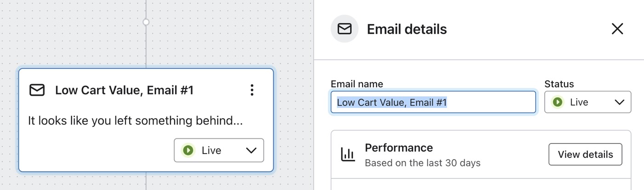
Task: Click the Email name label
Action: coord(356,84)
